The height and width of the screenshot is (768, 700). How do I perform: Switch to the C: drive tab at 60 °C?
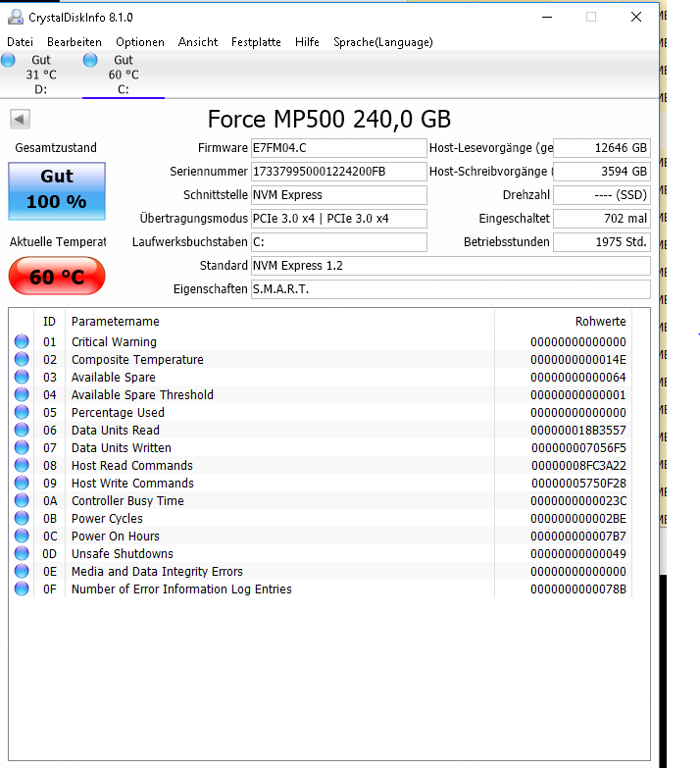point(124,75)
